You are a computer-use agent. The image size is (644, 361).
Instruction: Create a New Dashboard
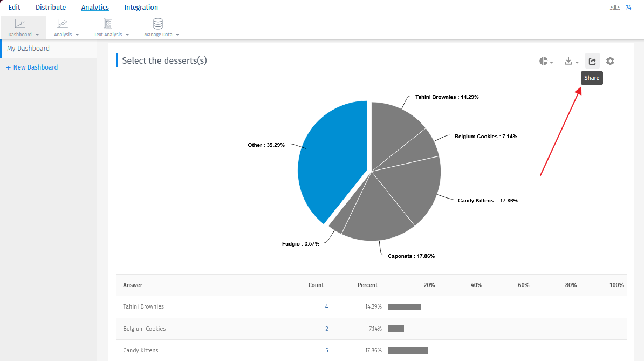pyautogui.click(x=31, y=67)
